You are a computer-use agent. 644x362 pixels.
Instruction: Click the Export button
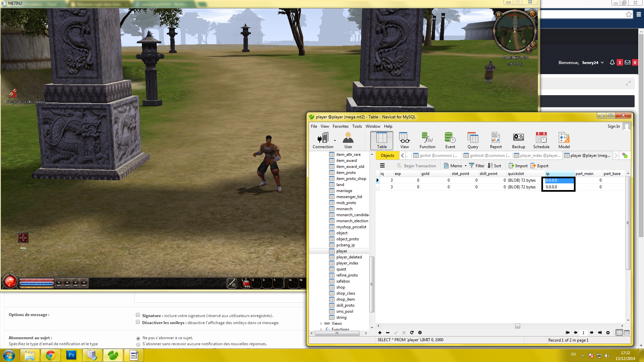tap(539, 166)
